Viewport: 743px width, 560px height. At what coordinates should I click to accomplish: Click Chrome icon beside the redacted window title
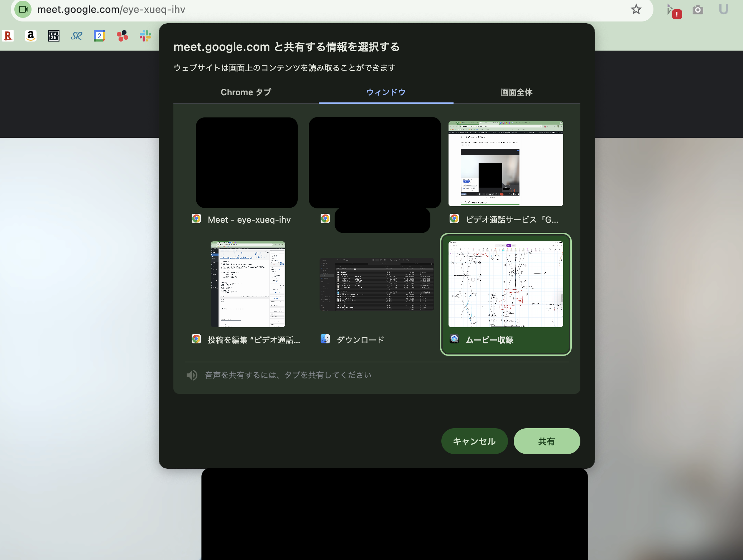tap(325, 219)
